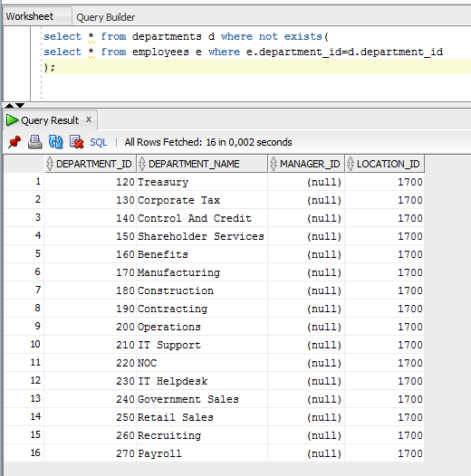Click first line of SQL editor
Image resolution: width=471 pixels, height=476 pixels.
(x=186, y=36)
